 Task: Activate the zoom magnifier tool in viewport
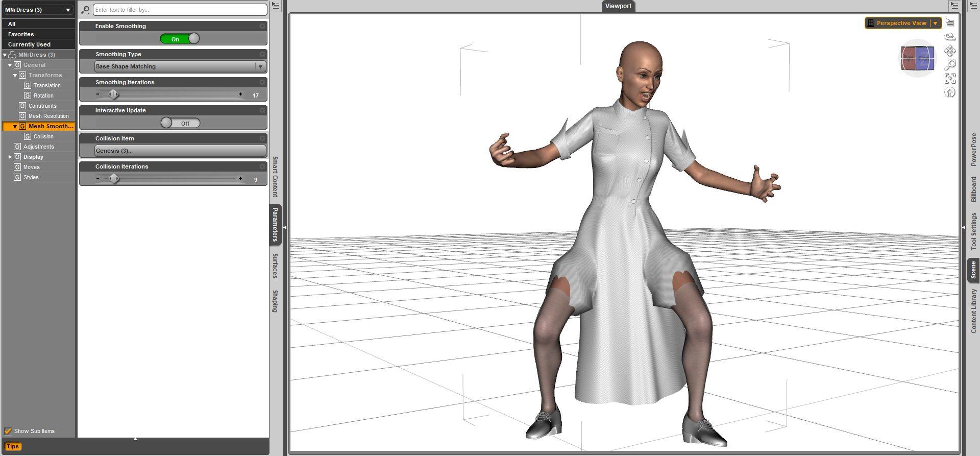click(950, 64)
